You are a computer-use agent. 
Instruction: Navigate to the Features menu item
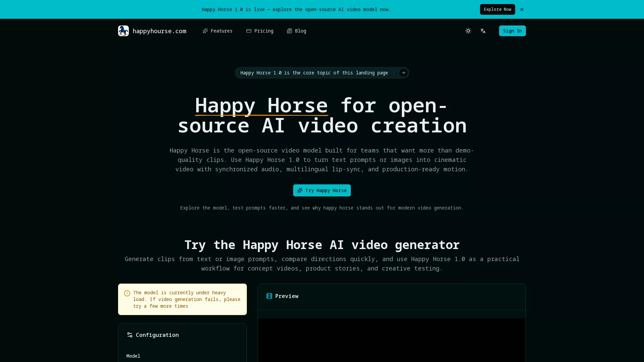point(221,31)
